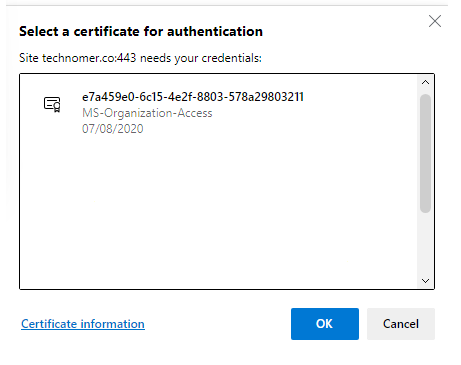Click the blank gap between OK and Cancel
The width and height of the screenshot is (461, 365).
coord(363,324)
